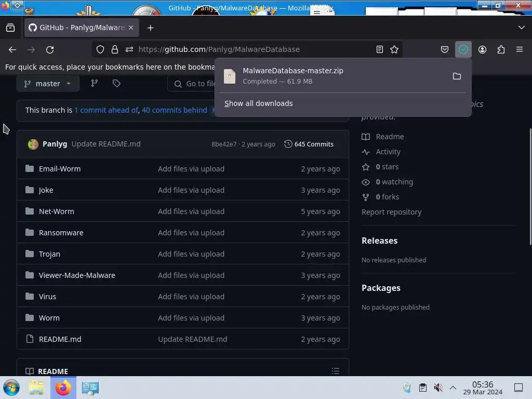The image size is (532, 399).
Task: Open the Joke folder
Action: (x=46, y=190)
